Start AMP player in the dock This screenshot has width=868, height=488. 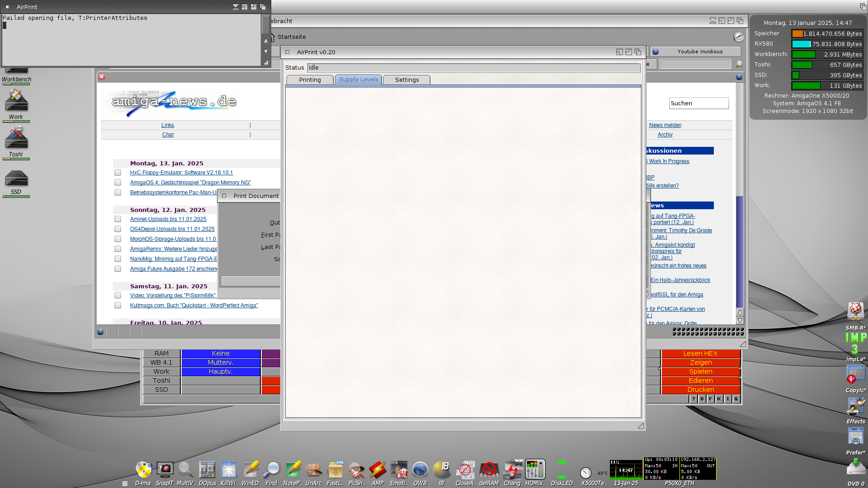click(x=377, y=470)
